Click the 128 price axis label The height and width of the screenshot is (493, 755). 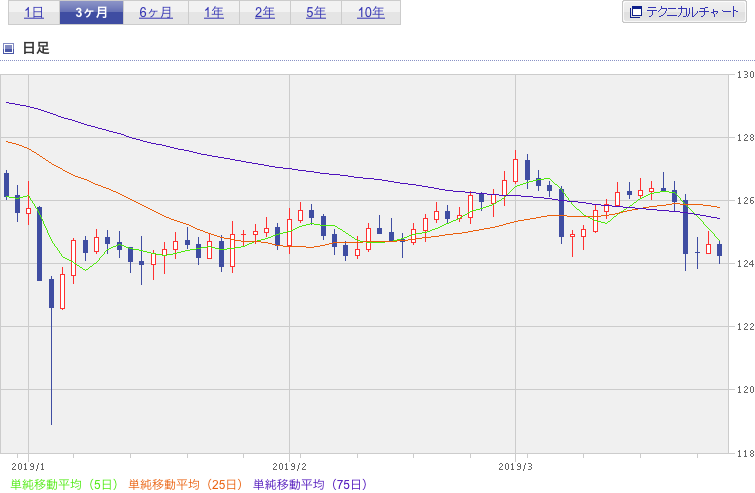click(746, 138)
